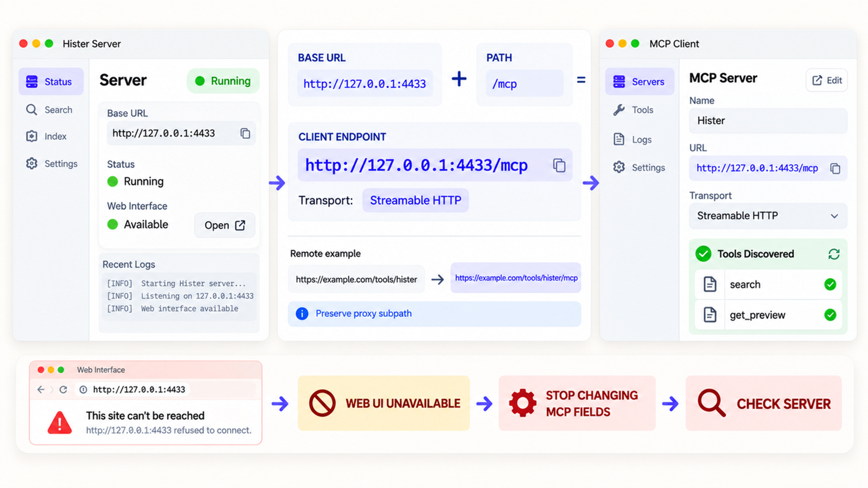Viewport: 868px width, 488px height.
Task: Select Settings in MCP Client sidebar
Action: [640, 167]
